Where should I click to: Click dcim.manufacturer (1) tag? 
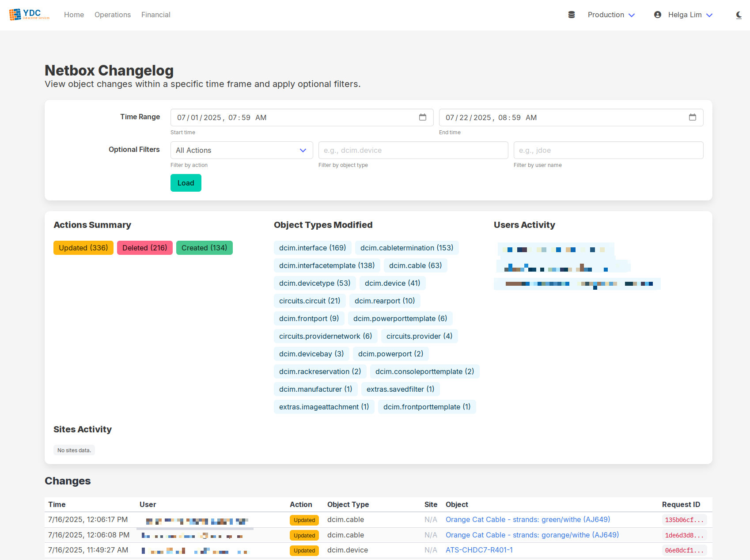click(316, 389)
